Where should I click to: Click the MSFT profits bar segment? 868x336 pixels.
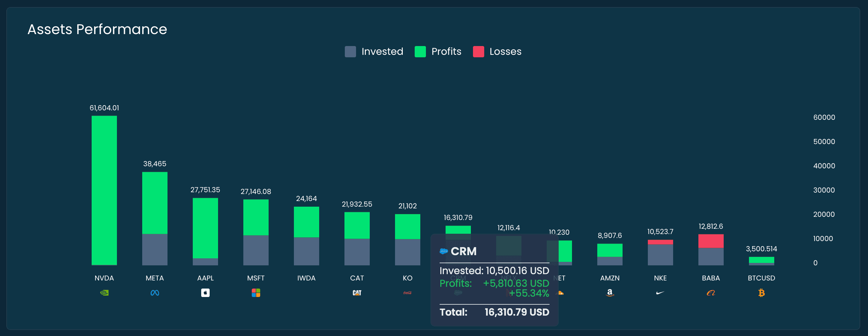tap(256, 217)
